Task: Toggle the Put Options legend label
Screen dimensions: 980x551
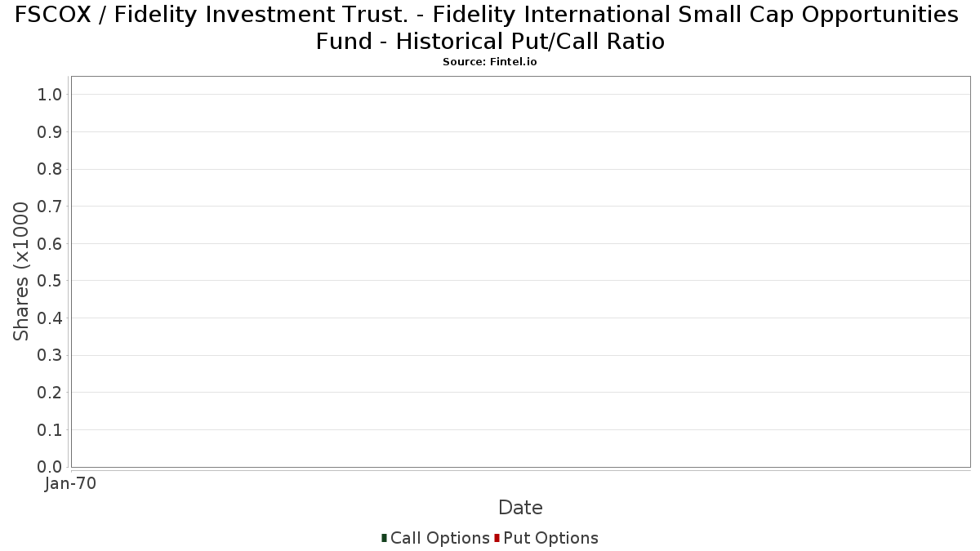Action: click(x=550, y=538)
